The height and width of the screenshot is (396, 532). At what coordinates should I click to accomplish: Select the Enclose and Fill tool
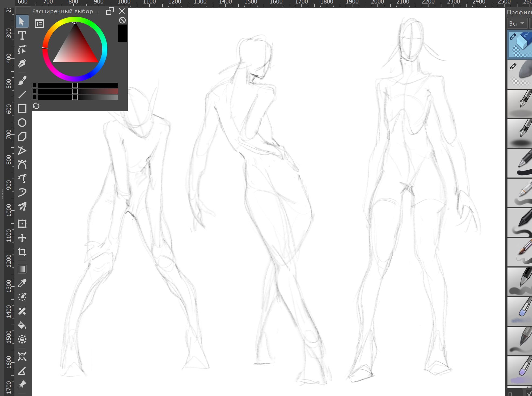[22, 339]
